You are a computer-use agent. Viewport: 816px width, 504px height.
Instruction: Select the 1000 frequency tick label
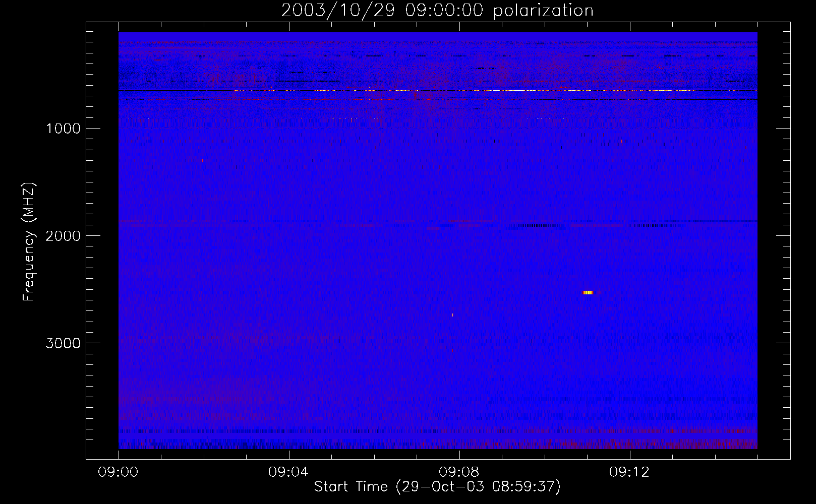[x=64, y=129]
